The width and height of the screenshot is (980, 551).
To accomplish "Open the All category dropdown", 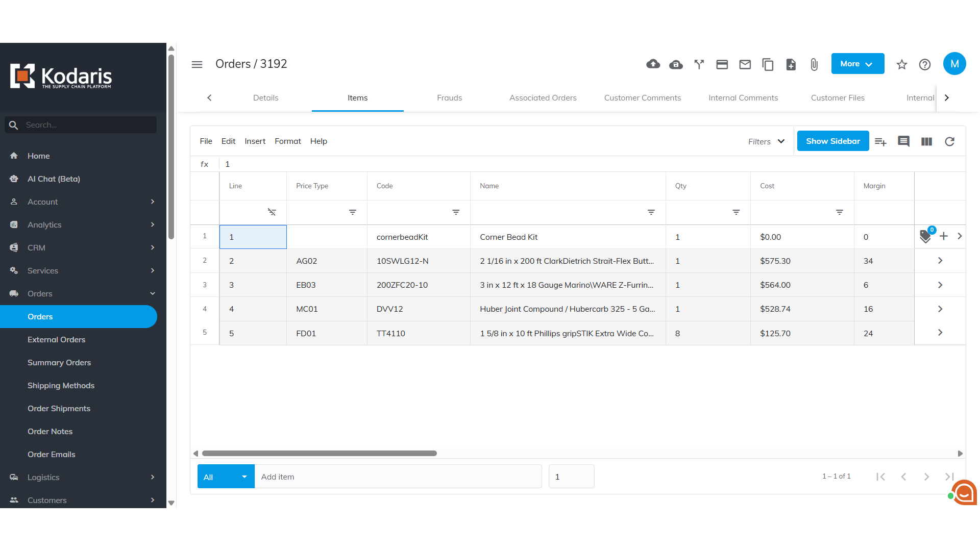I will tap(226, 477).
